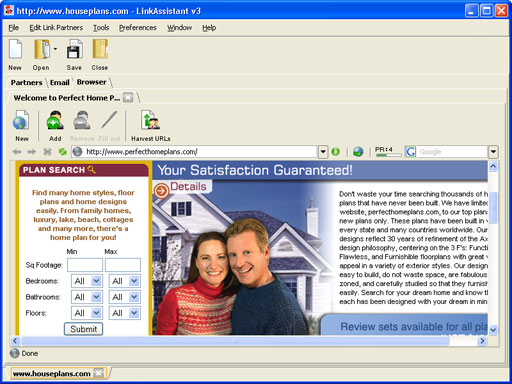
Task: Click the Details link on the banner
Action: pos(188,186)
